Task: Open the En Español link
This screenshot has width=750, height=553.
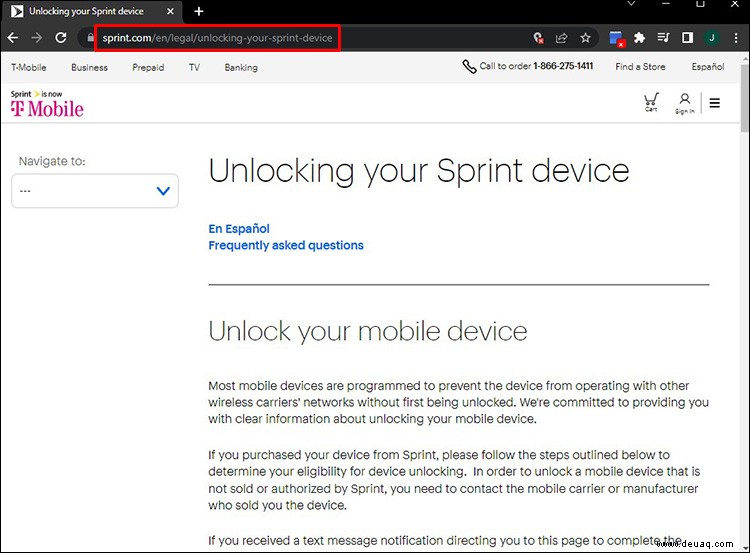Action: 239,229
